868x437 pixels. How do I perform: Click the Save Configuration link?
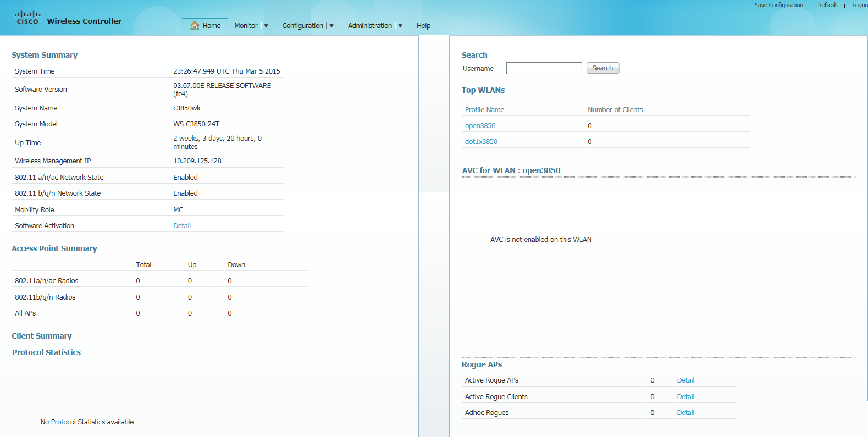coord(778,5)
